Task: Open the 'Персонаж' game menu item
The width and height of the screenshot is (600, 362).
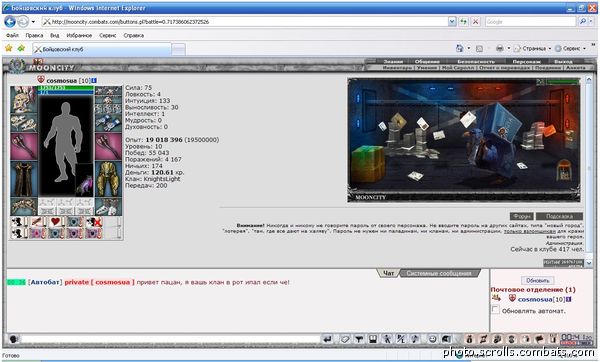Action: click(x=526, y=61)
